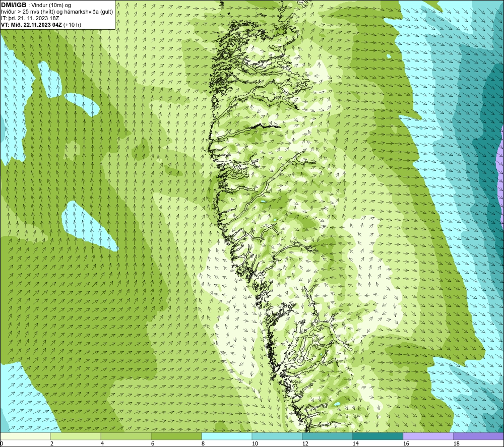Pick the dark green 6–8 m/s legend swatch
504x447 pixels.
pyautogui.click(x=176, y=436)
